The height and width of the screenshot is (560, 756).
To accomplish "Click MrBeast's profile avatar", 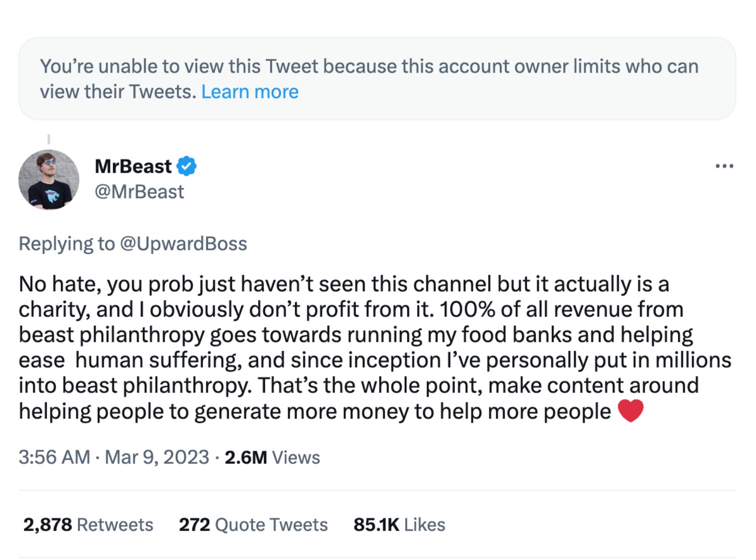I will (x=49, y=179).
